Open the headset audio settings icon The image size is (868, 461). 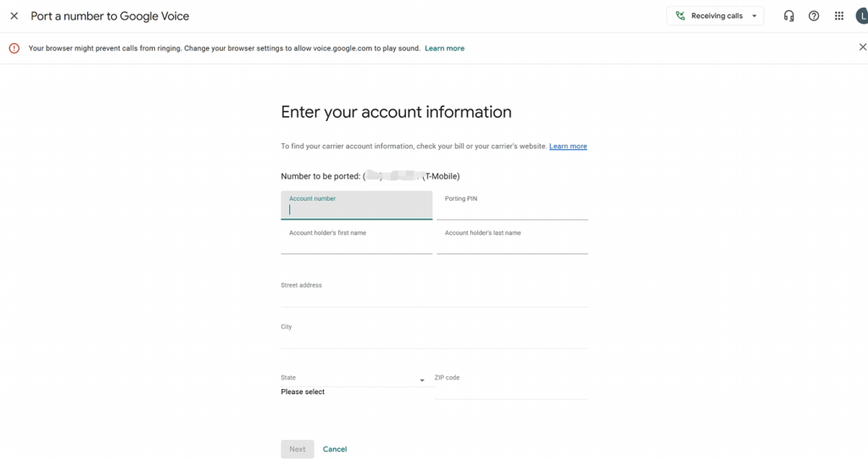[788, 16]
